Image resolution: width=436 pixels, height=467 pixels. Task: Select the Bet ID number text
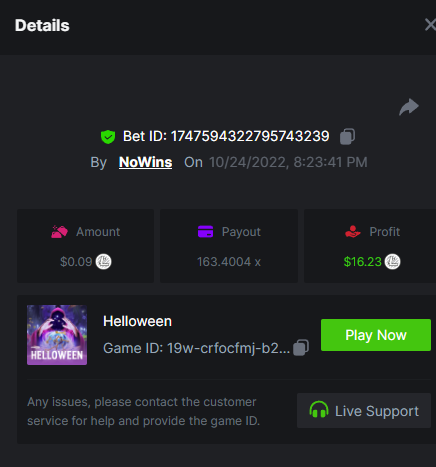click(250, 136)
